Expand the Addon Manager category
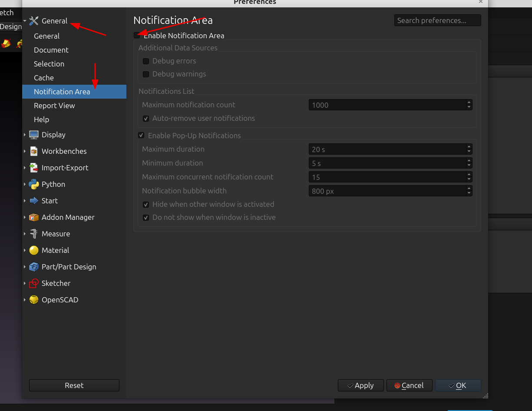This screenshot has height=411, width=532. 25,217
